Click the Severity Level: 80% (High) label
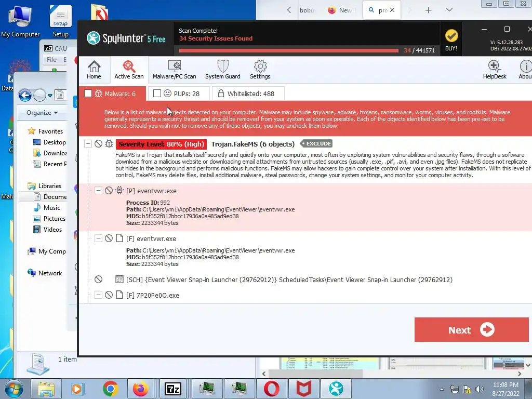Screen dimensions: 532x399 (x=161, y=144)
